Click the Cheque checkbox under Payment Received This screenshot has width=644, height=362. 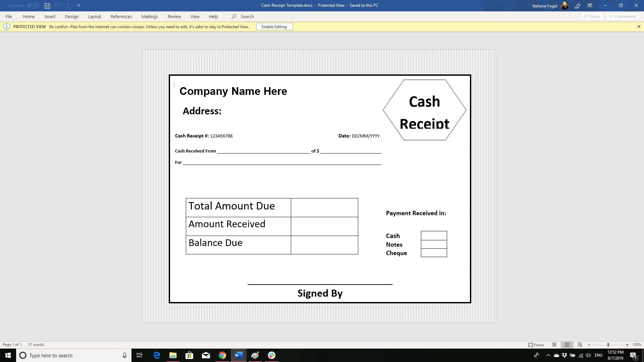433,253
